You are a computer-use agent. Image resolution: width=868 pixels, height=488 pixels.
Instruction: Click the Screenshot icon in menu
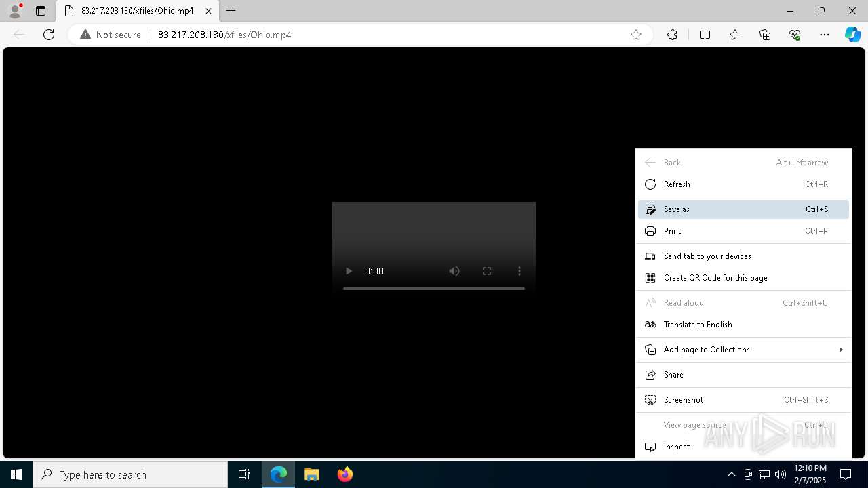tap(650, 400)
